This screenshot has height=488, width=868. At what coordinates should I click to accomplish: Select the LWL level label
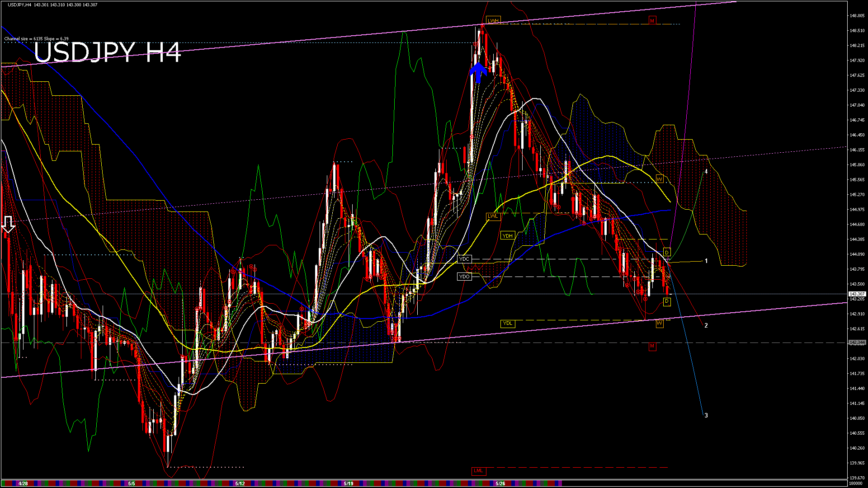click(493, 216)
